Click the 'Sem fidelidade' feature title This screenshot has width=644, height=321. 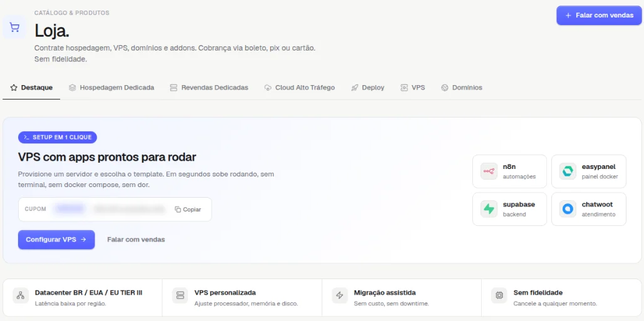click(538, 293)
